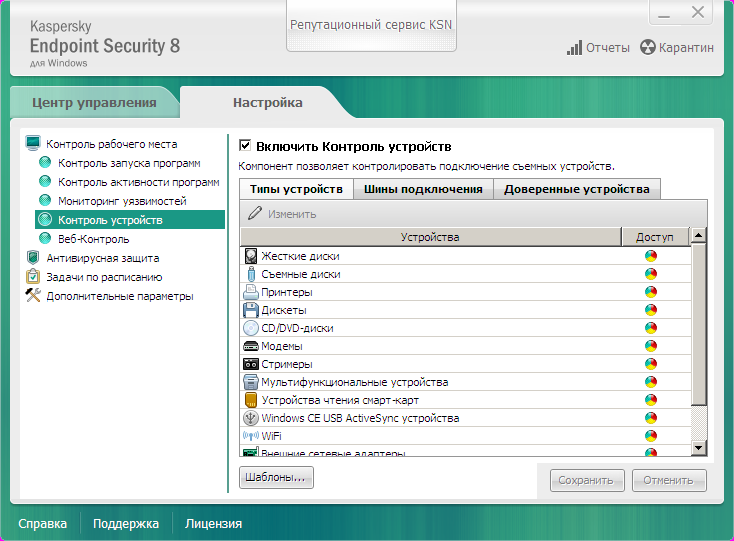Sort by the Доступ column header
734x541 pixels.
[x=655, y=237]
